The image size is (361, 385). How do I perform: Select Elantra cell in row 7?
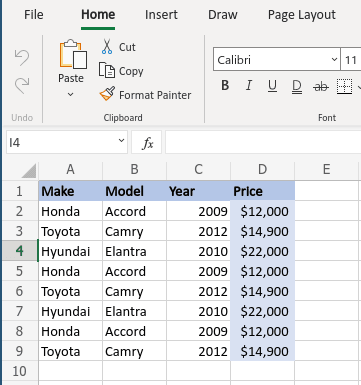tap(134, 311)
